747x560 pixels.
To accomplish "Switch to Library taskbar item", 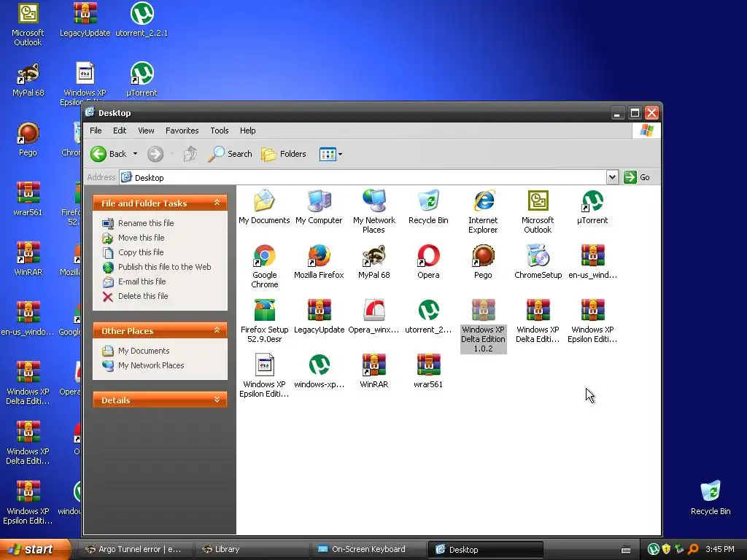I will coord(251,550).
